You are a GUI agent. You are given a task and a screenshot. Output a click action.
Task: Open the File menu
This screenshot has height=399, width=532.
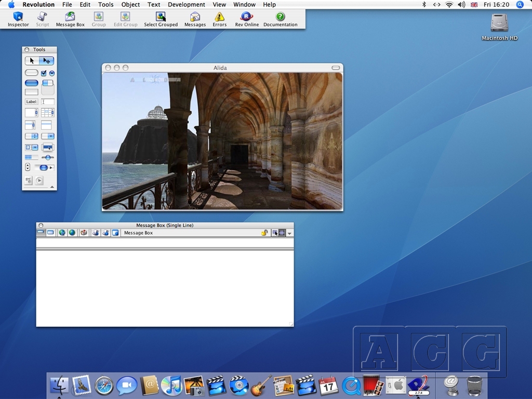point(67,4)
